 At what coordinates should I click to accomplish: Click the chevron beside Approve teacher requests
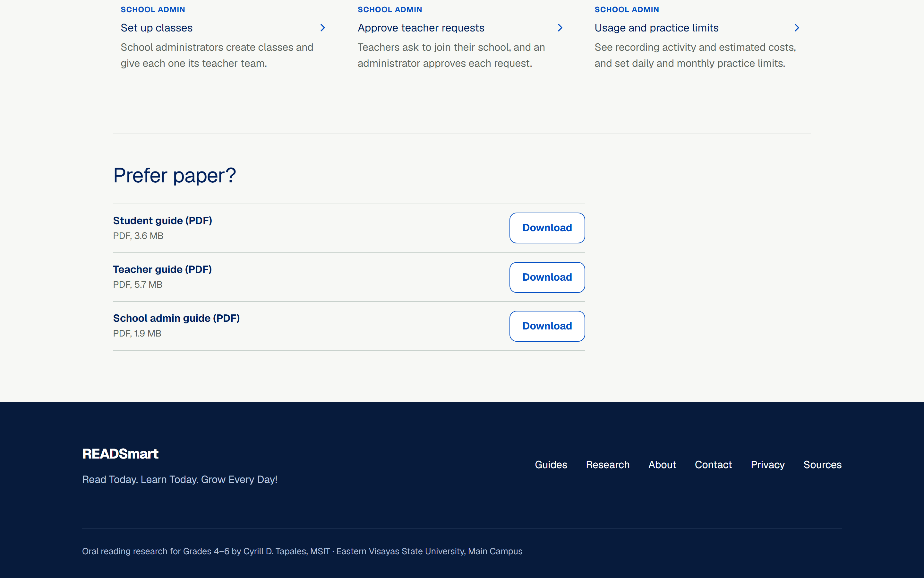[x=560, y=28]
